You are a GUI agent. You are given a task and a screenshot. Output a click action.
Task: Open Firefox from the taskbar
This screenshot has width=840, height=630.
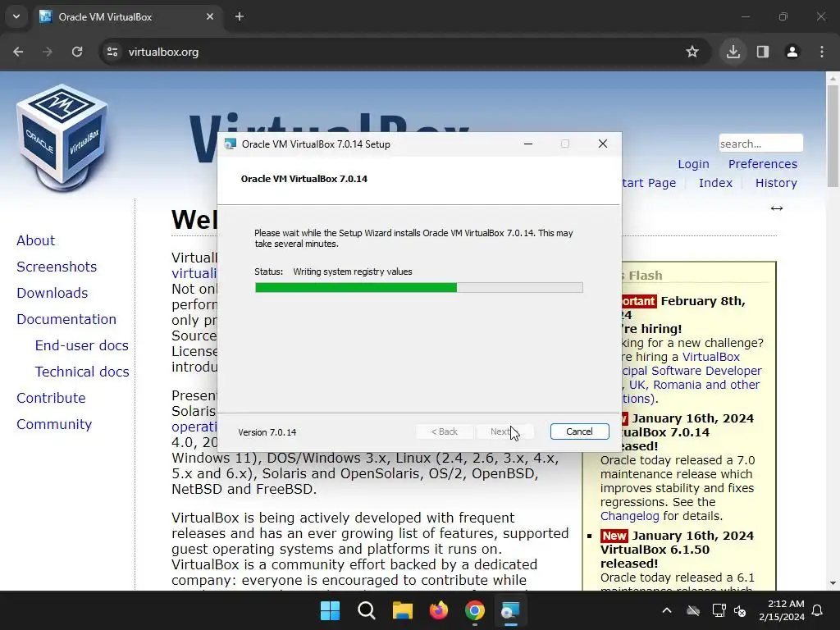(x=439, y=610)
